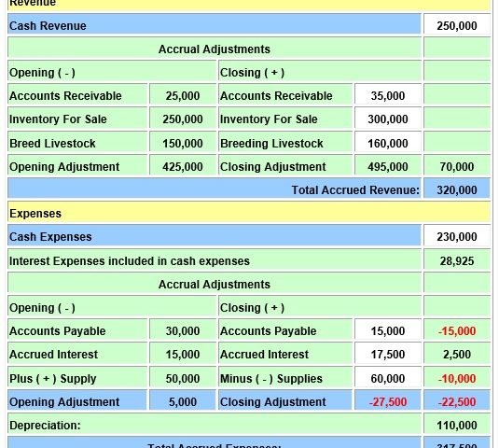Click the closing Accounts Payable label
Screen dimensions: 499x448
(x=269, y=331)
